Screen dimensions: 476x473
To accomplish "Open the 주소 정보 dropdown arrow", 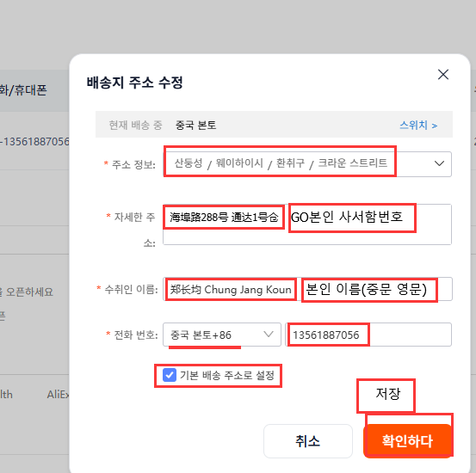I will [x=439, y=163].
